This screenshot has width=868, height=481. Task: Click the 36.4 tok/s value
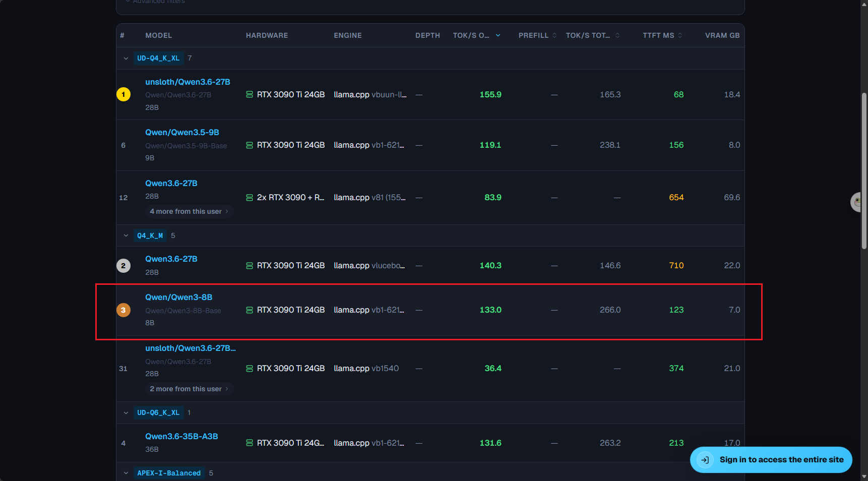[x=493, y=369]
